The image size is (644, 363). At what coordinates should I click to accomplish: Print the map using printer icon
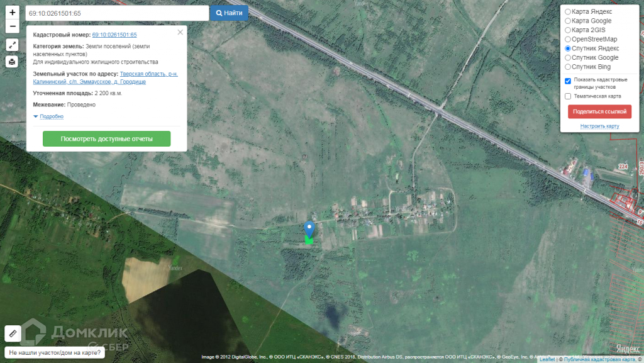[12, 62]
